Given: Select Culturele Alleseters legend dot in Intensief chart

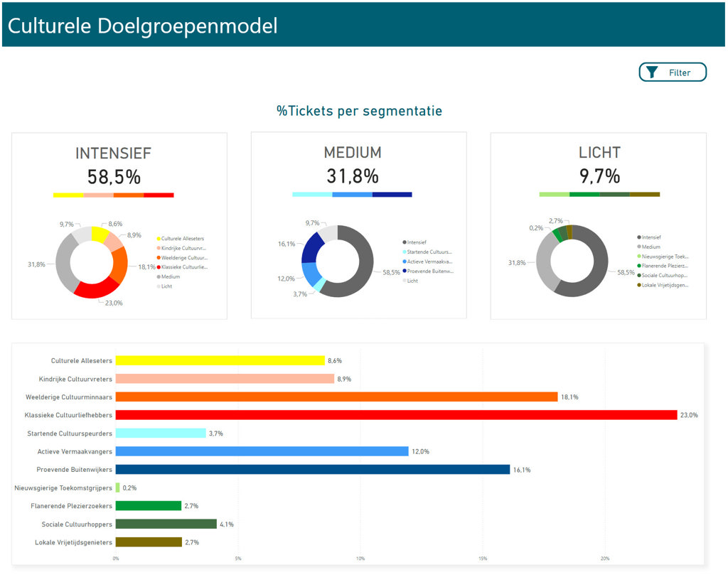Looking at the screenshot, I should pyautogui.click(x=159, y=239).
